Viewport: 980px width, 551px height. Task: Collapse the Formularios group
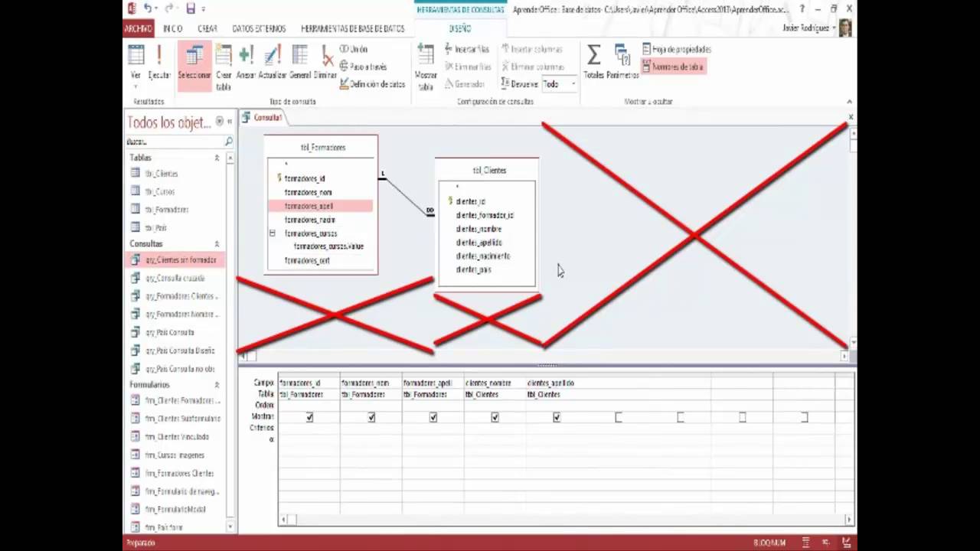coord(217,384)
